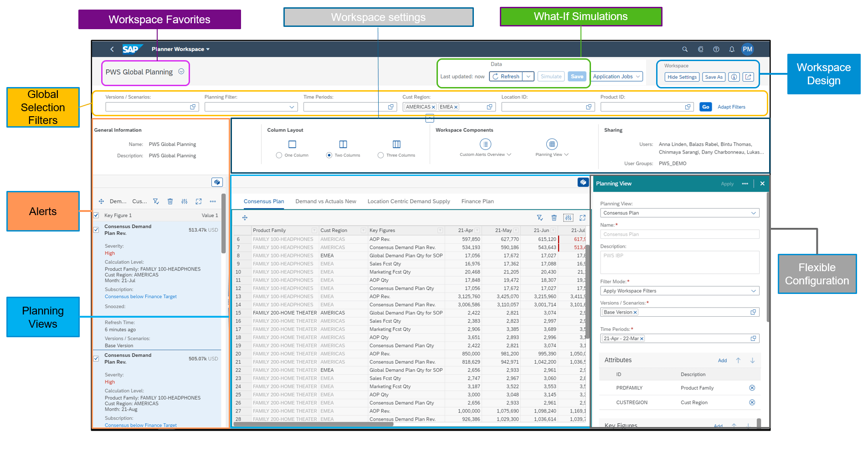868x453 pixels.
Task: Open the Demand vs Actuals New tab
Action: (326, 201)
